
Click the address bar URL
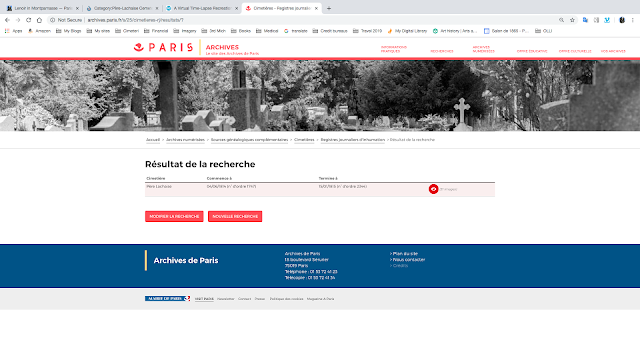[x=135, y=20]
